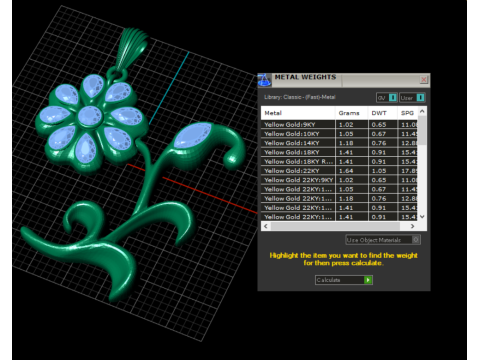This screenshot has height=360, width=480.
Task: Select the Yellow Gold:9KY row
Action: pyautogui.click(x=339, y=124)
